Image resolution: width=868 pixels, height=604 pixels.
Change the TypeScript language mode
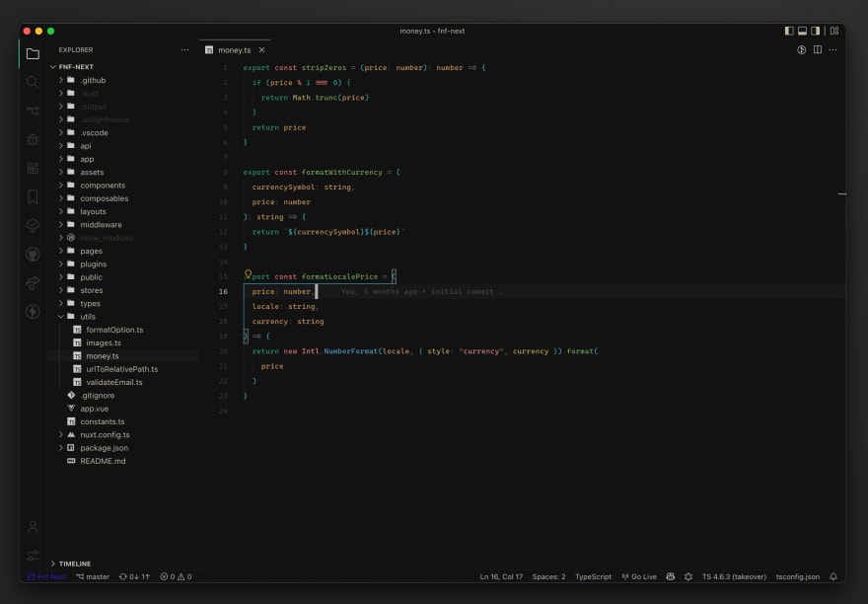[593, 576]
